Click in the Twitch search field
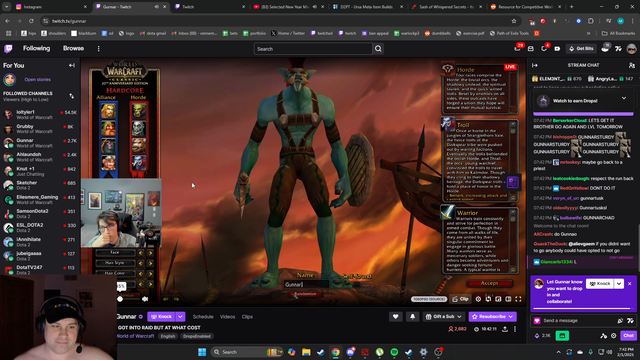 313,49
